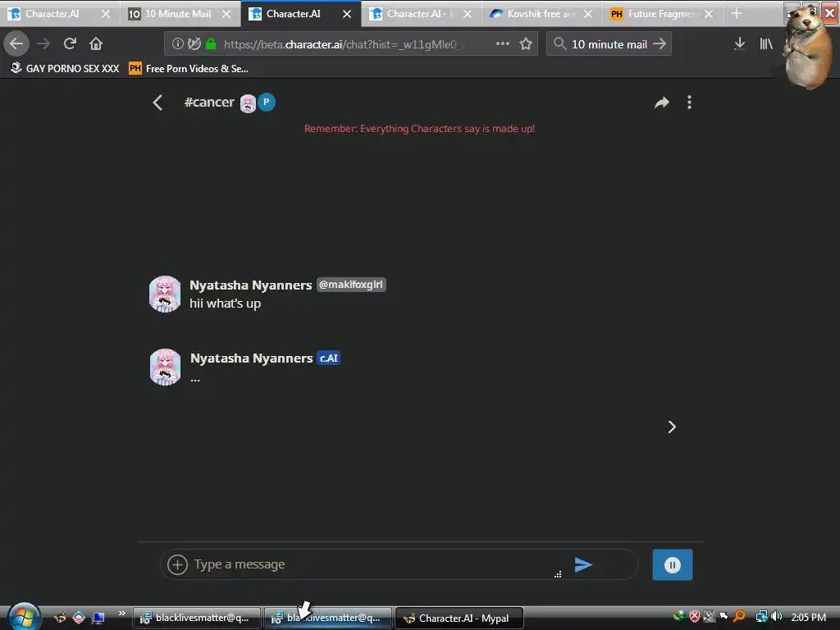Screen dimensions: 840x630
Task: Open the chat options vertical dots menu
Action: click(x=689, y=103)
